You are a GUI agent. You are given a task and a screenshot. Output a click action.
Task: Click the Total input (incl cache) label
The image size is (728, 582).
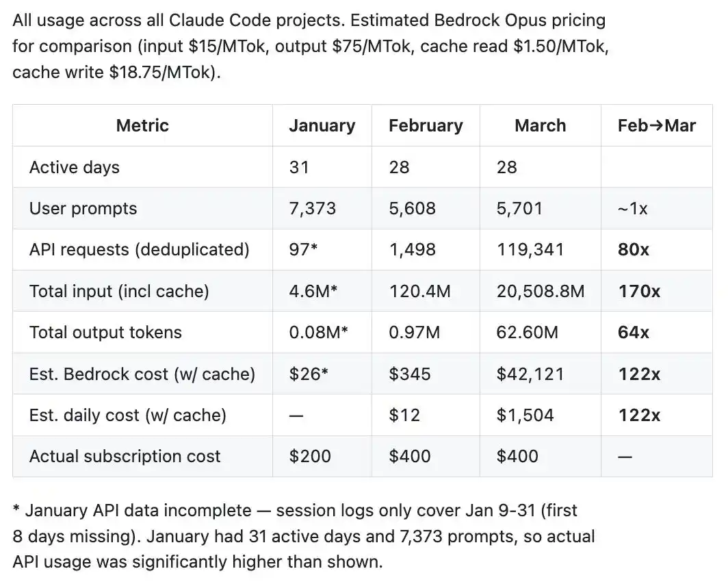(x=119, y=291)
